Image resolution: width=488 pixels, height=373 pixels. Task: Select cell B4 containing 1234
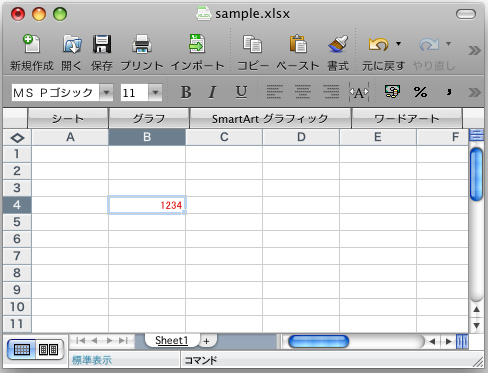click(x=147, y=205)
